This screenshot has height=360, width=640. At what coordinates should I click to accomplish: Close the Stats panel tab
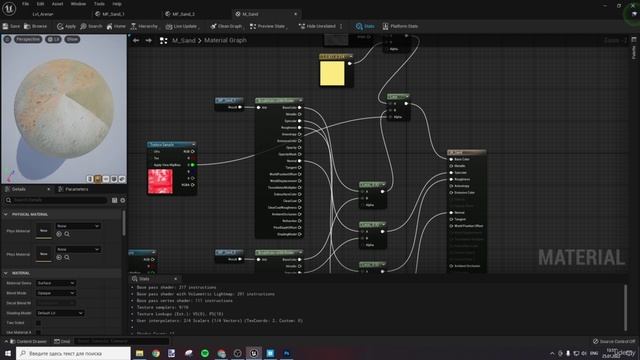pyautogui.click(x=176, y=279)
